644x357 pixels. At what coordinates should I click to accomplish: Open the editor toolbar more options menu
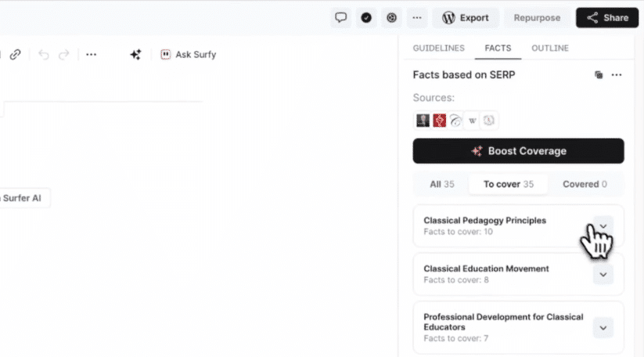tap(92, 55)
